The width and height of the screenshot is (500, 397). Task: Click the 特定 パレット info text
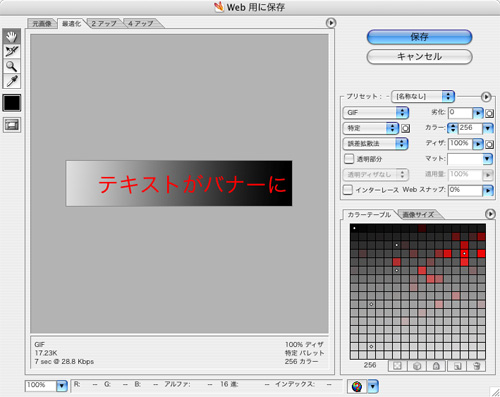304,353
